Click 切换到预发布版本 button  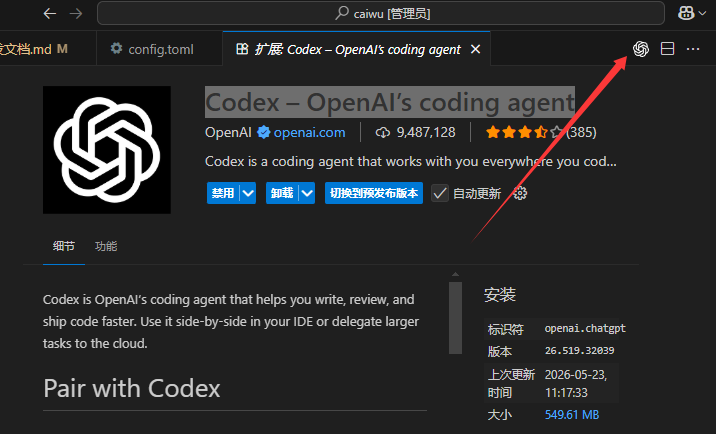(374, 193)
